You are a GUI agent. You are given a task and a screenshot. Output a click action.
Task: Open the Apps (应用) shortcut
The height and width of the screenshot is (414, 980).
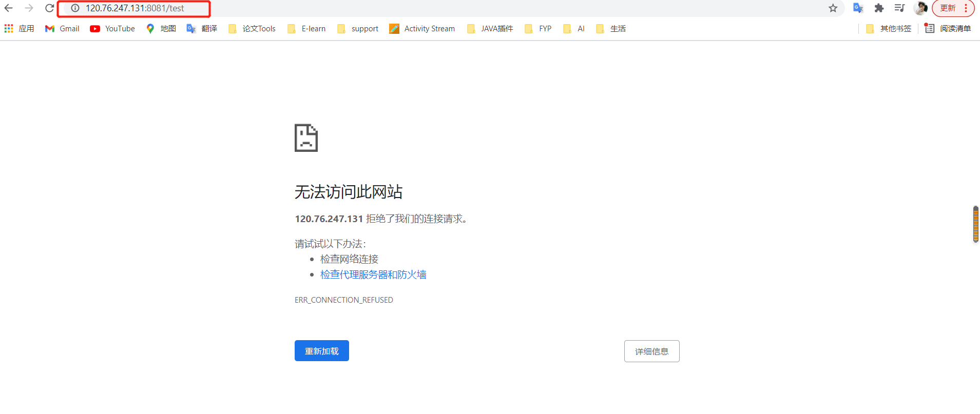[x=20, y=29]
